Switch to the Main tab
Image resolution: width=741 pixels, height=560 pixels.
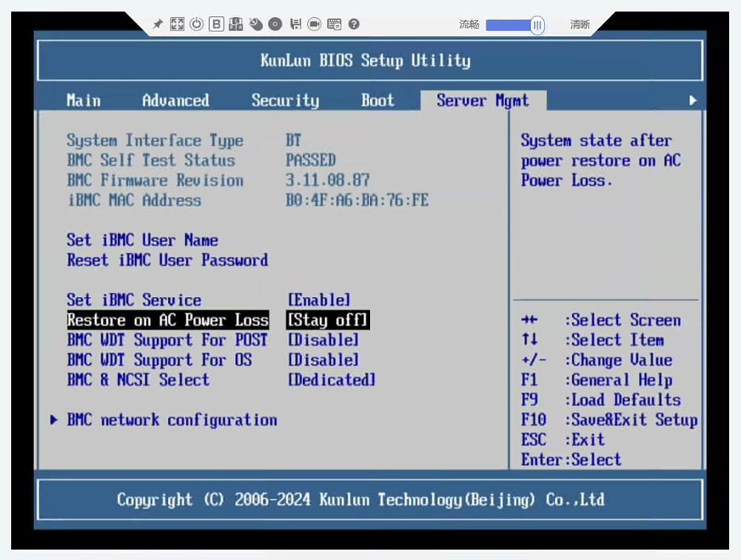click(84, 100)
